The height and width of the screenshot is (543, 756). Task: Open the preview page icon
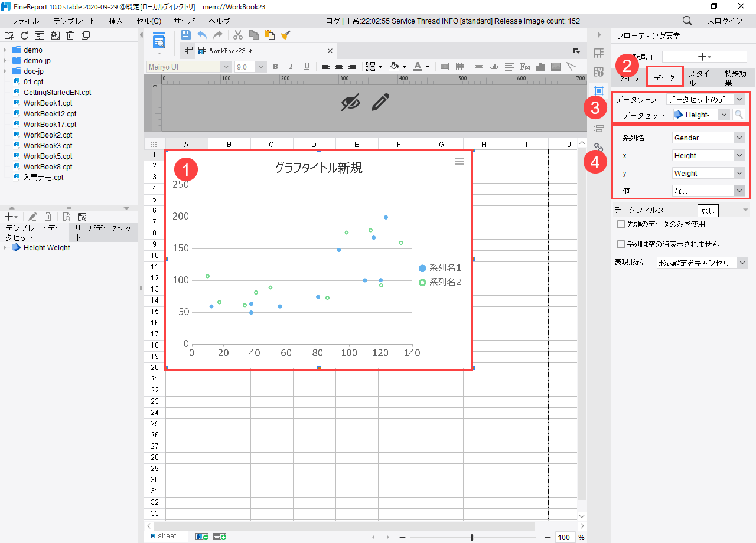(x=159, y=41)
